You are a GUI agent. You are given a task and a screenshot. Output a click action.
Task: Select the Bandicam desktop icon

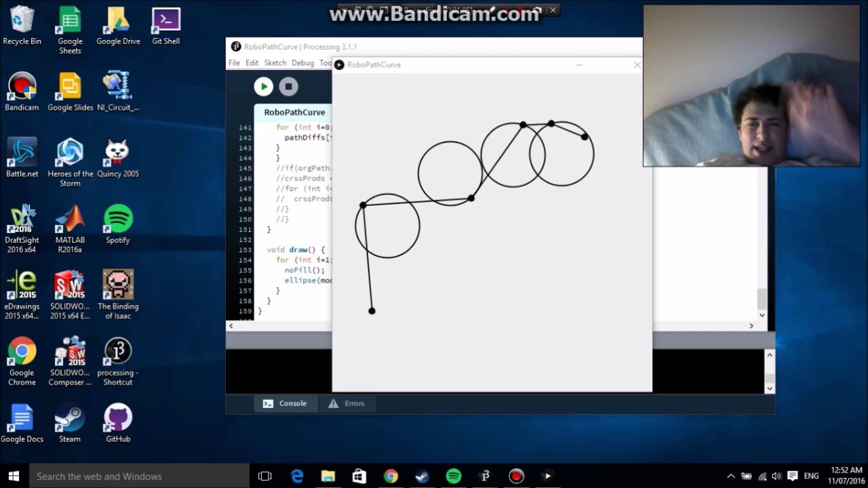click(22, 92)
